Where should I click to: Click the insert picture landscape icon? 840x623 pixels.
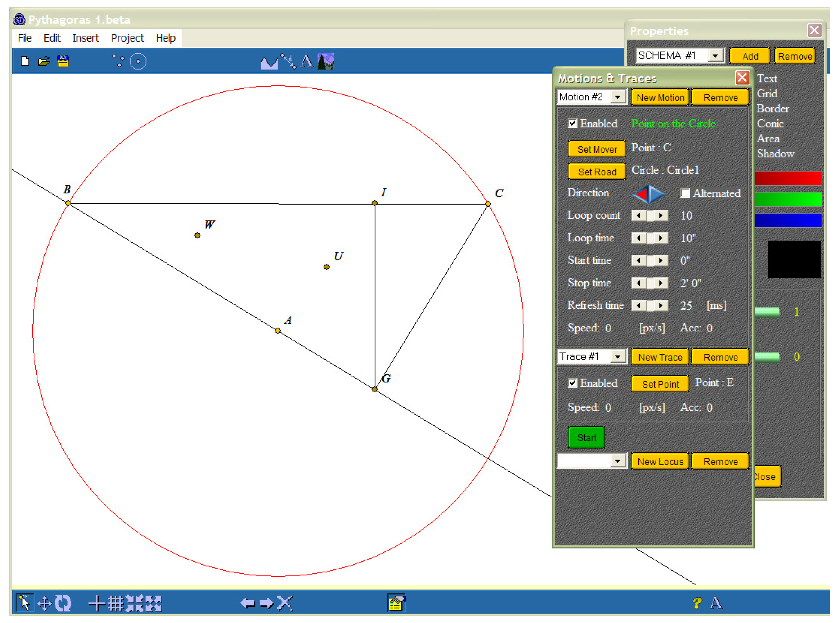click(326, 62)
